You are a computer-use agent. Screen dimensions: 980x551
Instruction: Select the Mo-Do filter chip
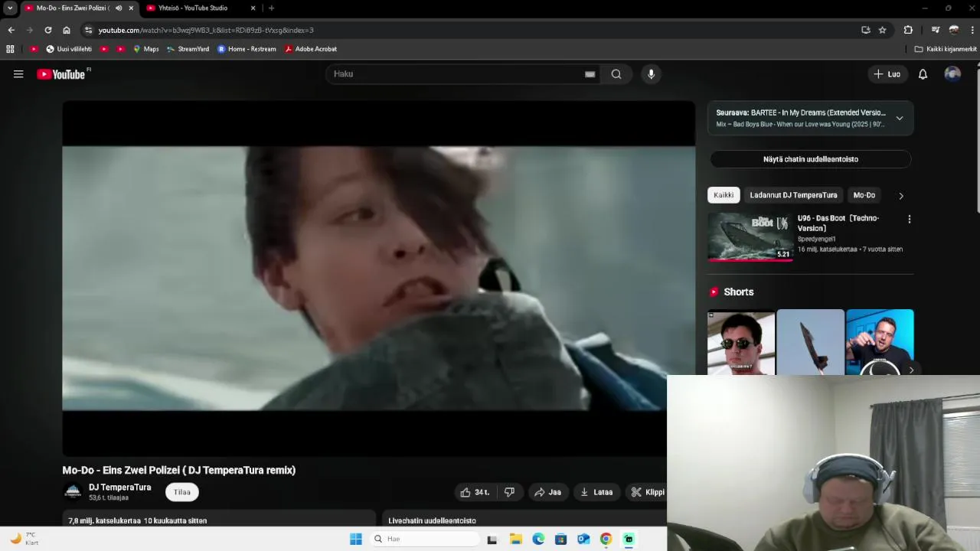pyautogui.click(x=864, y=195)
